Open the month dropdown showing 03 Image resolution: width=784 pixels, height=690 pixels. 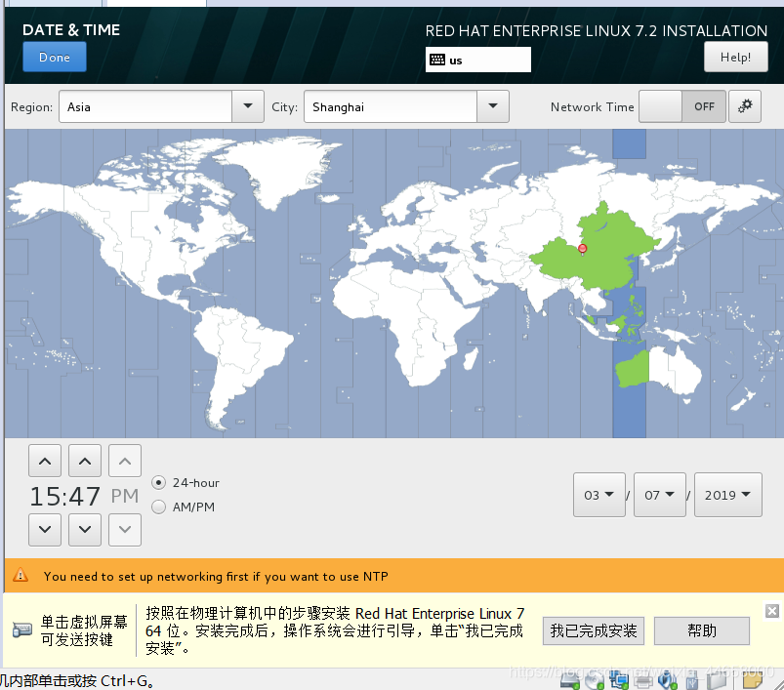click(599, 495)
